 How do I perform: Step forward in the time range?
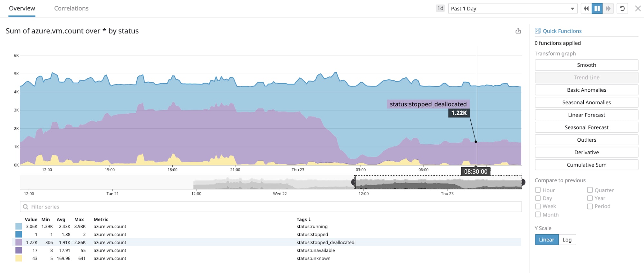tap(608, 9)
